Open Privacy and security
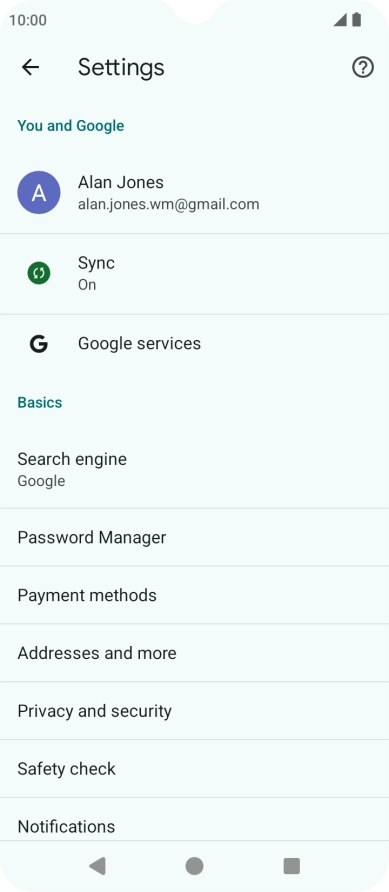Screen dimensions: 389x892 [194, 711]
